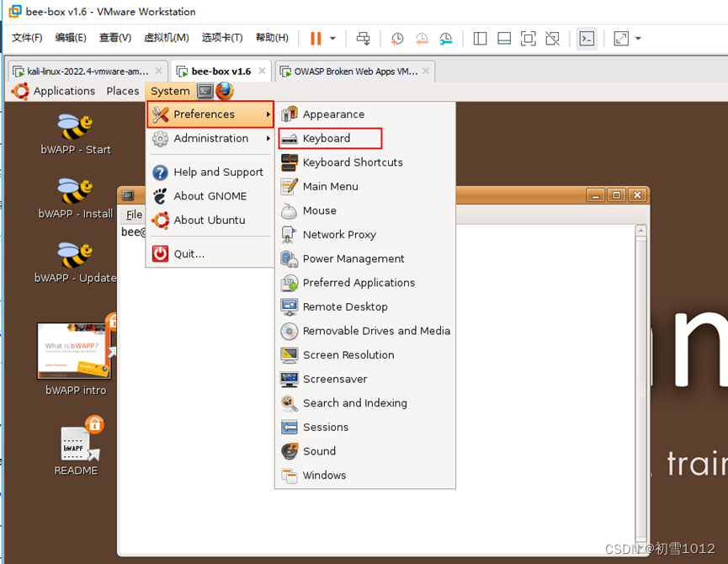Open Sessions preferences
Screen dimensions: 728x564
pos(365,427)
